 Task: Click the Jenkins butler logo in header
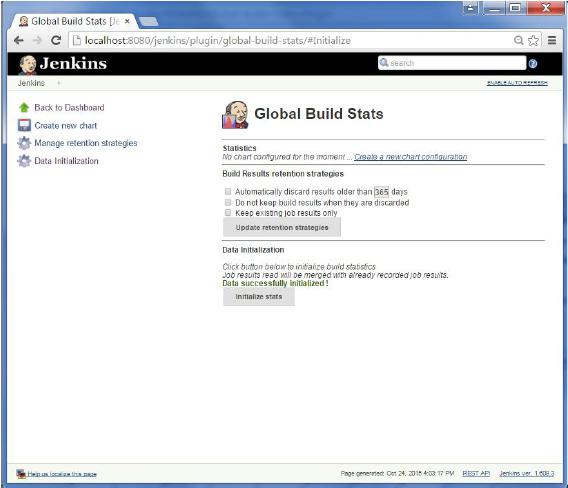pyautogui.click(x=28, y=64)
